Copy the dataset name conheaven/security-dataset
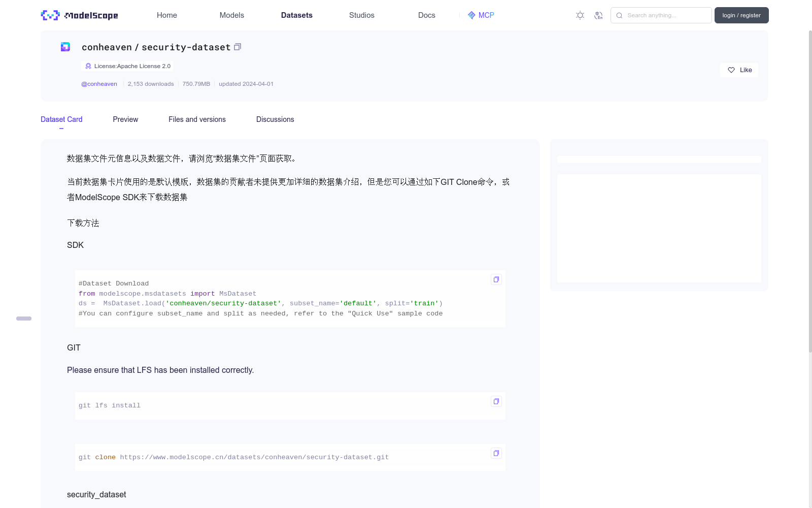 tap(238, 47)
